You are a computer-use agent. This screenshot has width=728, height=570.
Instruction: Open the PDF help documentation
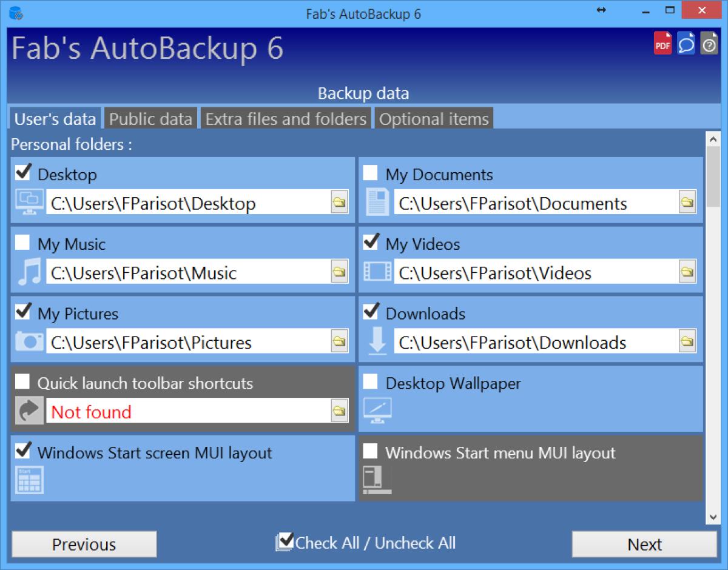tap(662, 43)
